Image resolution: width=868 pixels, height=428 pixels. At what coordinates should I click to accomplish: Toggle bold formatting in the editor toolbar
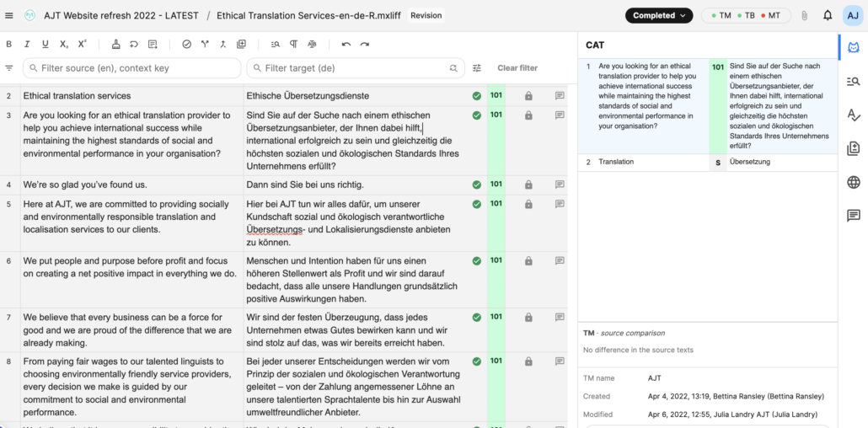[9, 45]
